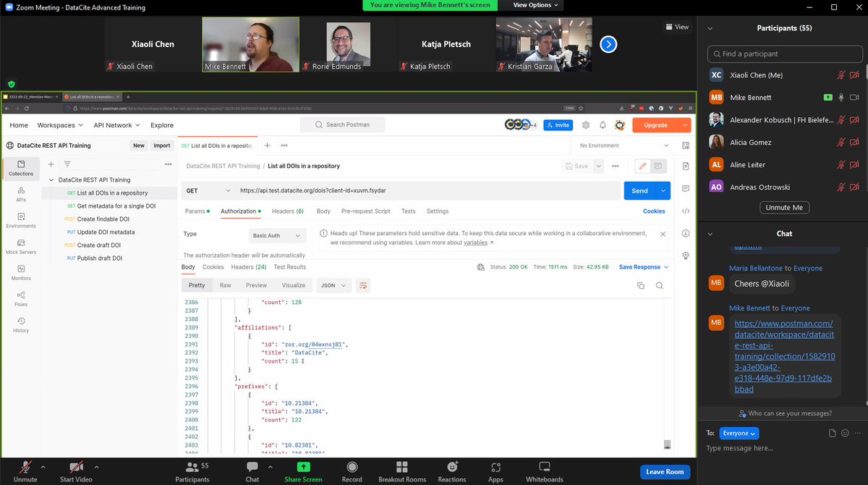Collapse the Zoom Participants panel
This screenshot has width=868, height=485.
[x=710, y=28]
